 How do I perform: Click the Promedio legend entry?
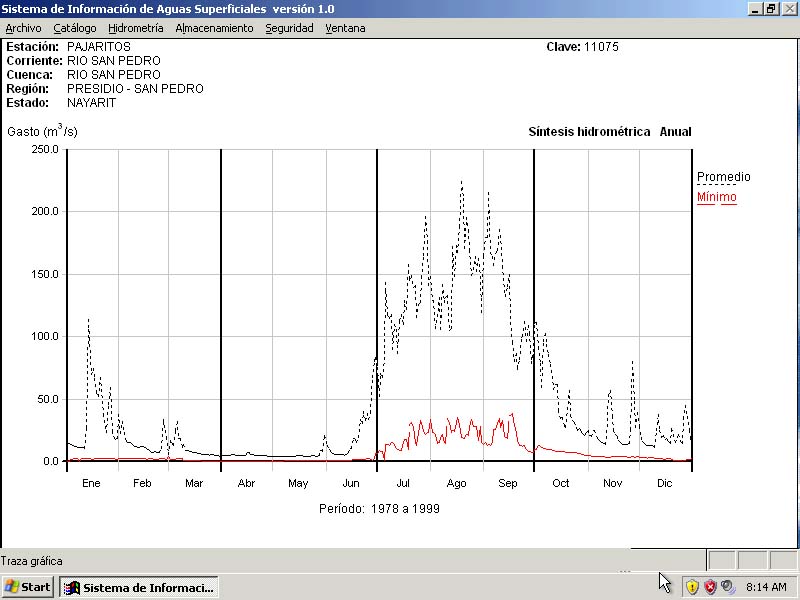coord(723,177)
